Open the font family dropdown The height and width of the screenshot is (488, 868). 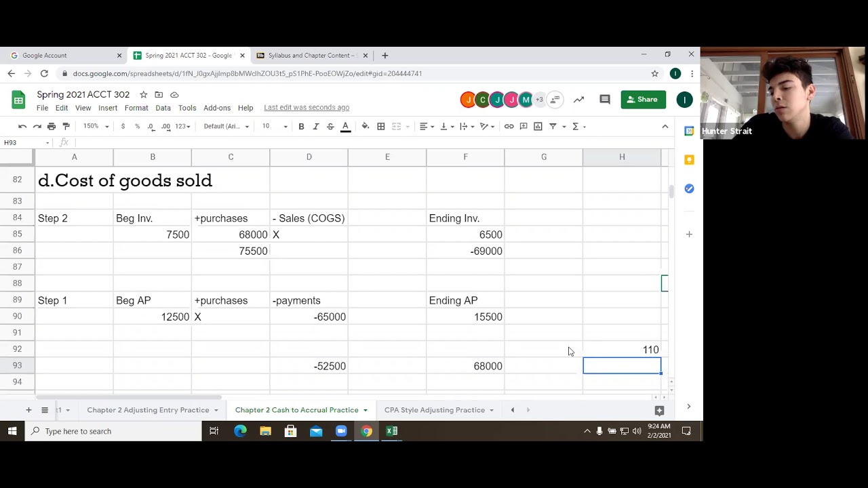(226, 126)
